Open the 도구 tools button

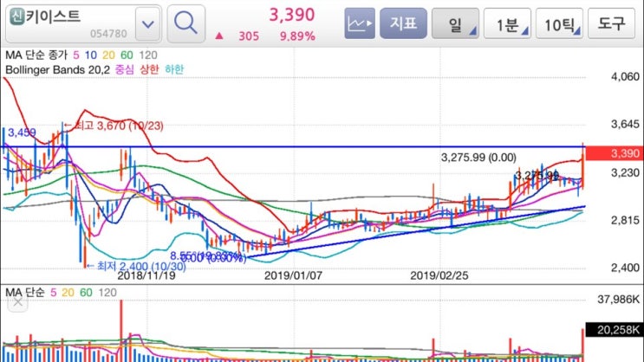coord(612,23)
